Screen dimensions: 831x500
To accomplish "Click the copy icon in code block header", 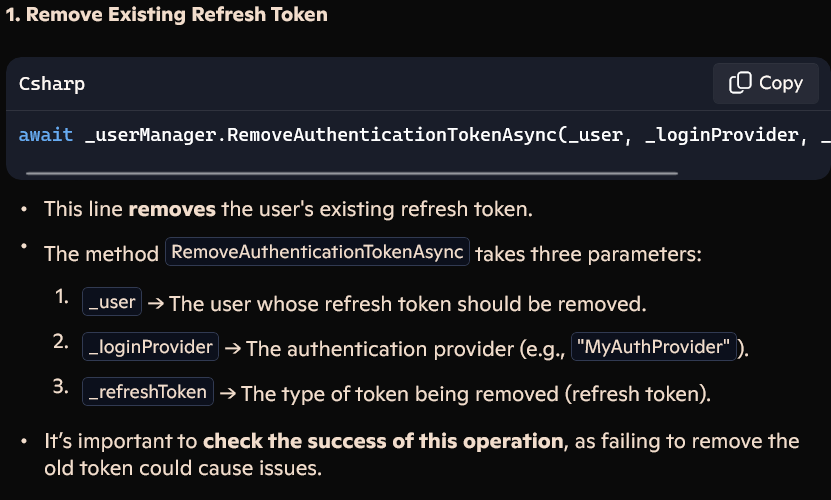I will [740, 83].
